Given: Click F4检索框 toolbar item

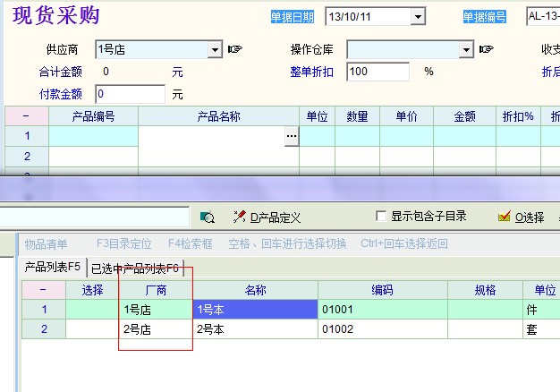Looking at the screenshot, I should [x=191, y=243].
